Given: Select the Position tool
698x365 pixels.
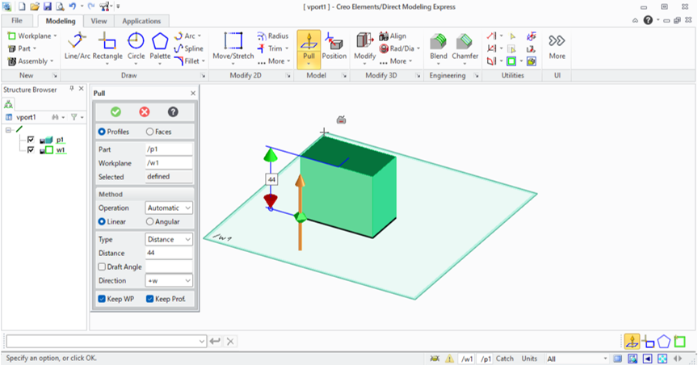Looking at the screenshot, I should [x=334, y=45].
